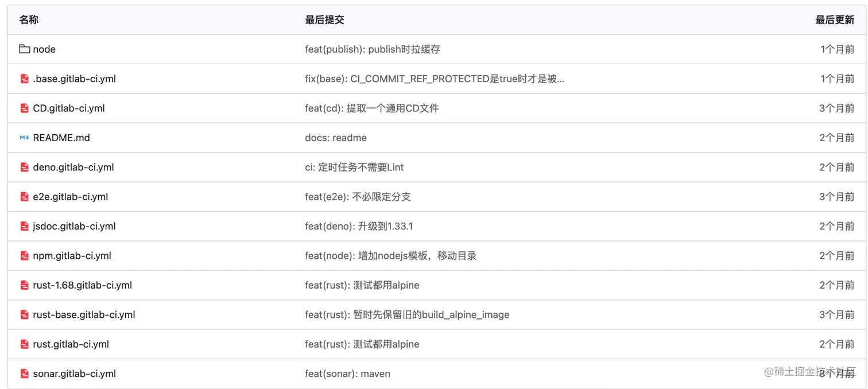Click '2个月前' in the jsdoc.gitlab-ci.yml row
This screenshot has height=389, width=868.
pyautogui.click(x=837, y=226)
